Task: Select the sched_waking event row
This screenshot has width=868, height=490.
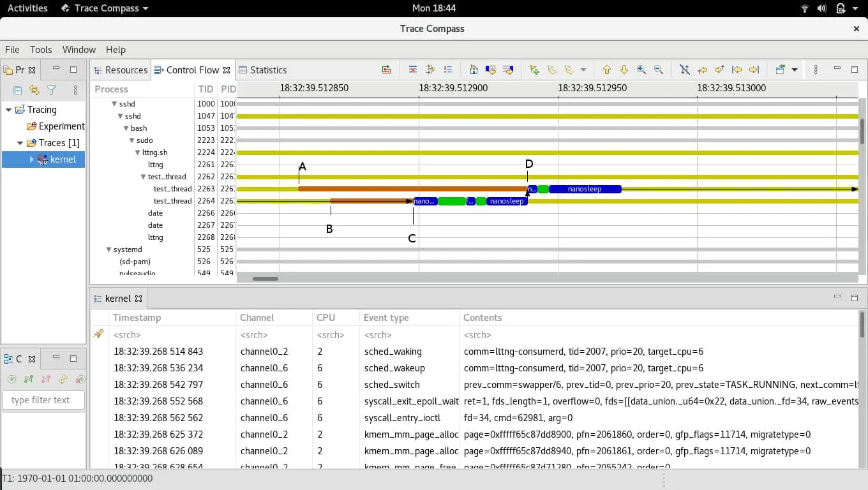Action: coord(475,352)
